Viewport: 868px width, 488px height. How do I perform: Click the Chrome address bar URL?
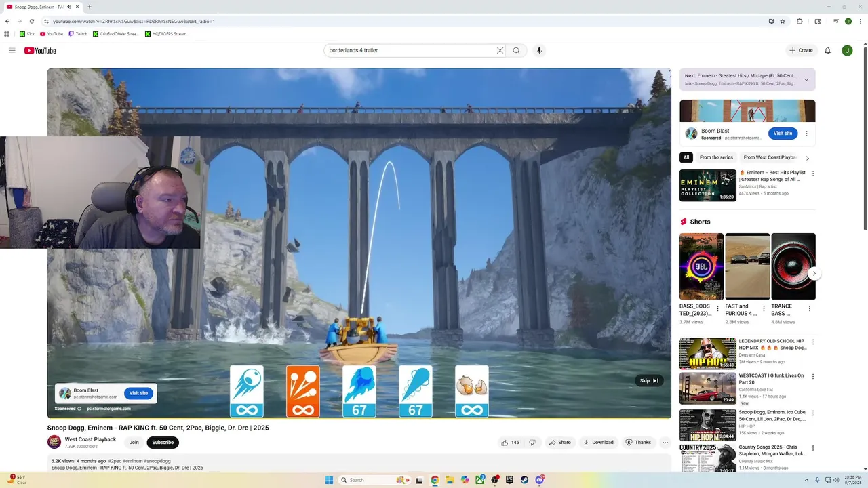click(x=134, y=21)
